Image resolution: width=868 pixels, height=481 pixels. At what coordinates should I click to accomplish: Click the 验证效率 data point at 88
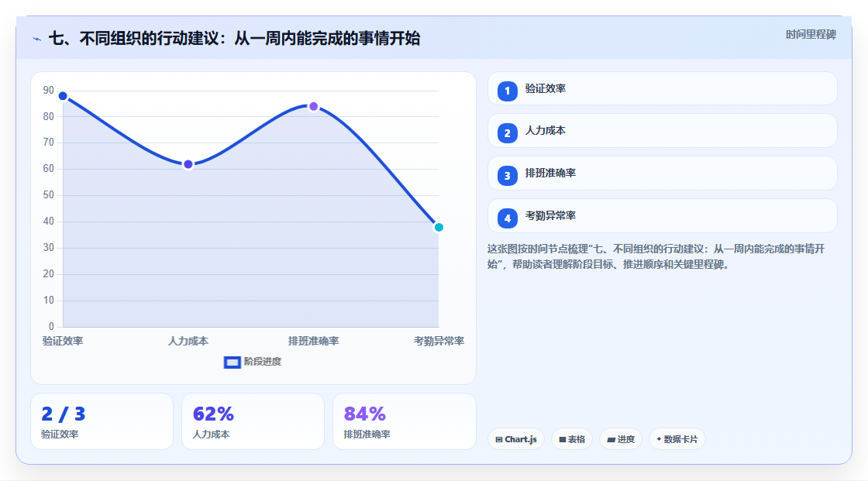pos(63,96)
